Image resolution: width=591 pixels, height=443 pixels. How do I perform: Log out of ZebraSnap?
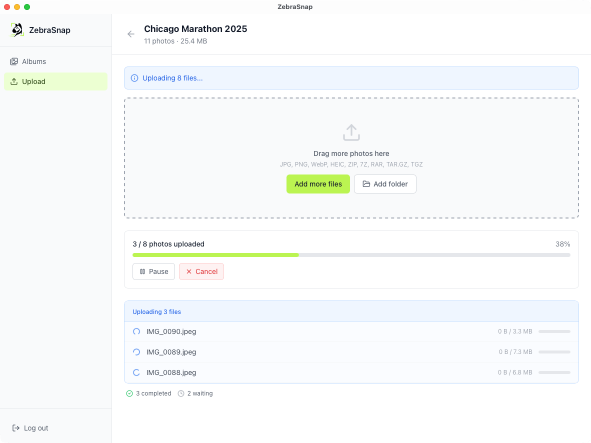click(30, 428)
